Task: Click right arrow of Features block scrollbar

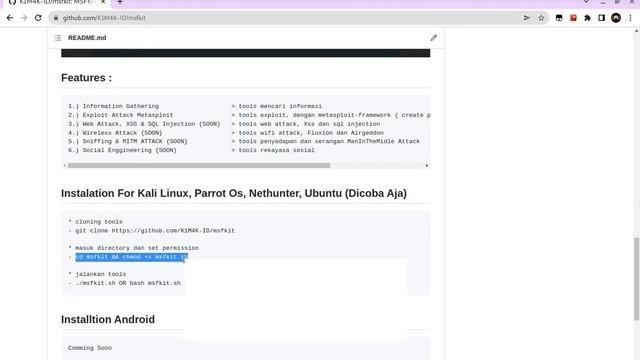Action: tap(427, 165)
